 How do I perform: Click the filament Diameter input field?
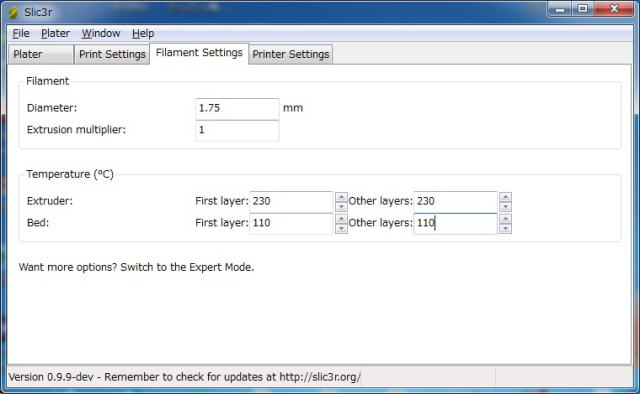tap(237, 109)
